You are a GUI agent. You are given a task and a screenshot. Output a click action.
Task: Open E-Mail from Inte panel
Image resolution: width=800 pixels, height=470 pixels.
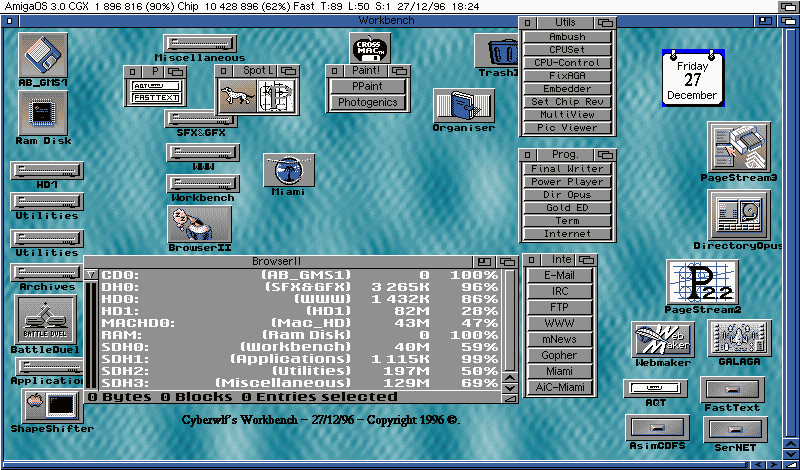[560, 275]
